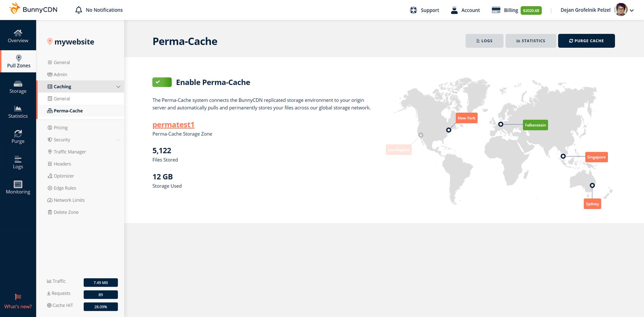This screenshot has height=317, width=644.
Task: Select the Falkenstein map location label
Action: click(x=535, y=125)
